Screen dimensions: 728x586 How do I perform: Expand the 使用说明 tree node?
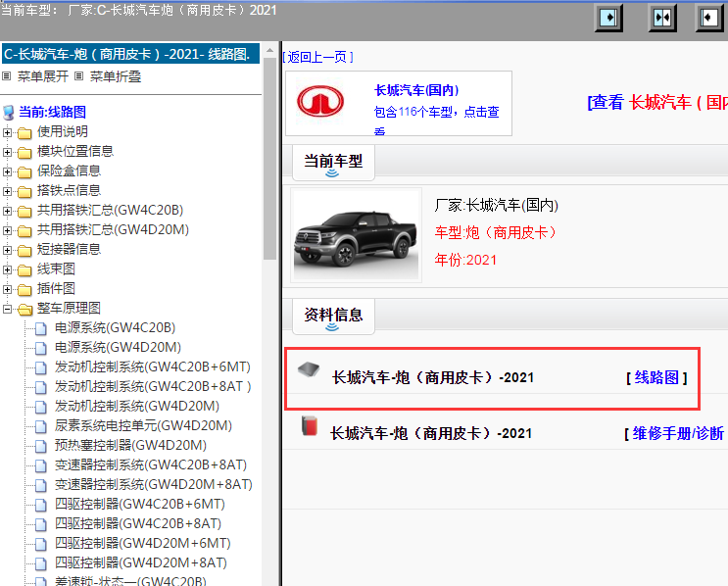point(7,132)
